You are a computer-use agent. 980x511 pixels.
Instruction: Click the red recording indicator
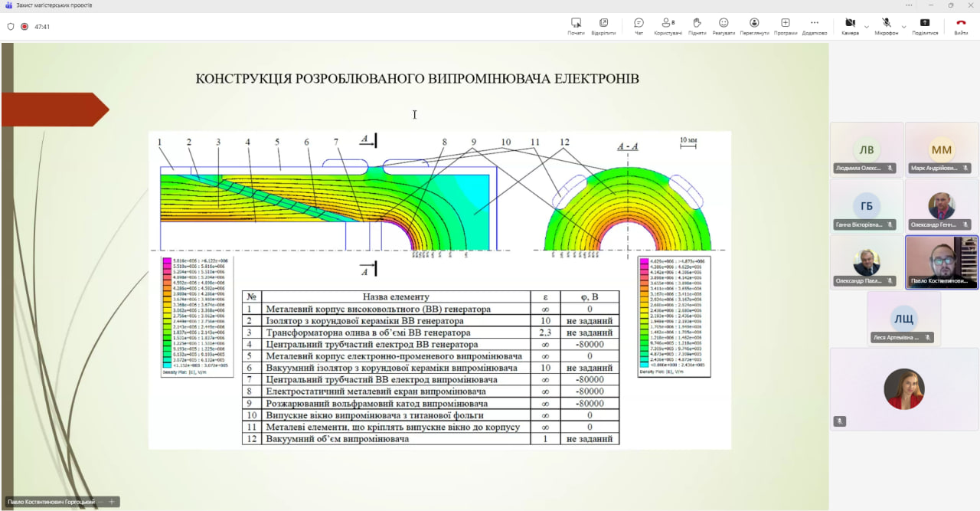(x=24, y=26)
